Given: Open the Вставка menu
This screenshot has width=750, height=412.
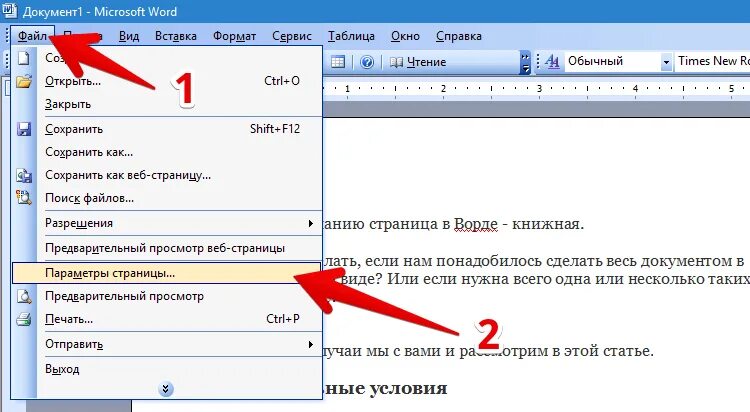Looking at the screenshot, I should pyautogui.click(x=176, y=36).
